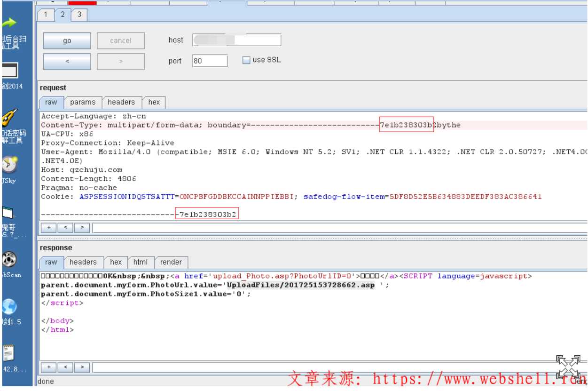The width and height of the screenshot is (588, 391).
Task: Select the response headers tab
Action: pos(83,262)
